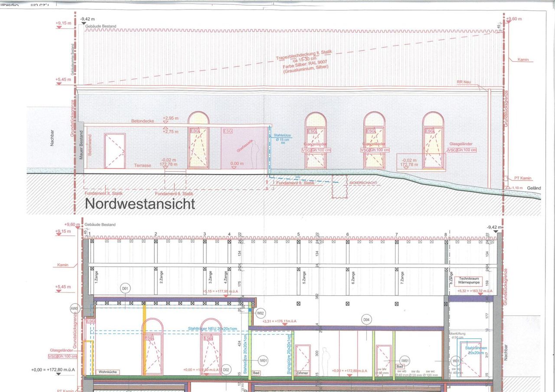Image resolution: width=555 pixels, height=392 pixels.
Task: Click the human silhouette near Glasfassade
Action: tap(256, 154)
